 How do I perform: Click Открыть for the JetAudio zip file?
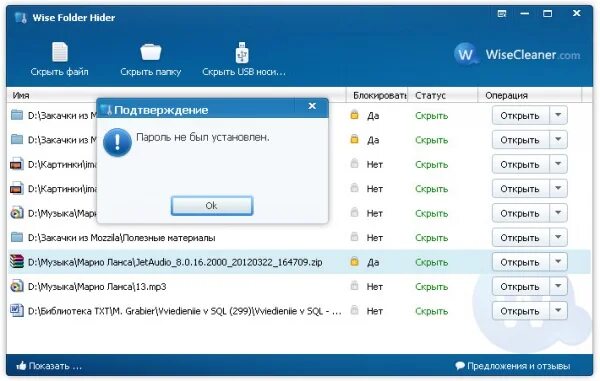[x=520, y=262]
